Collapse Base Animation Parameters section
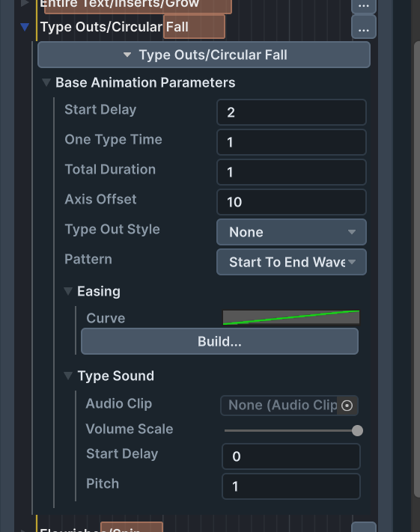 tap(46, 82)
